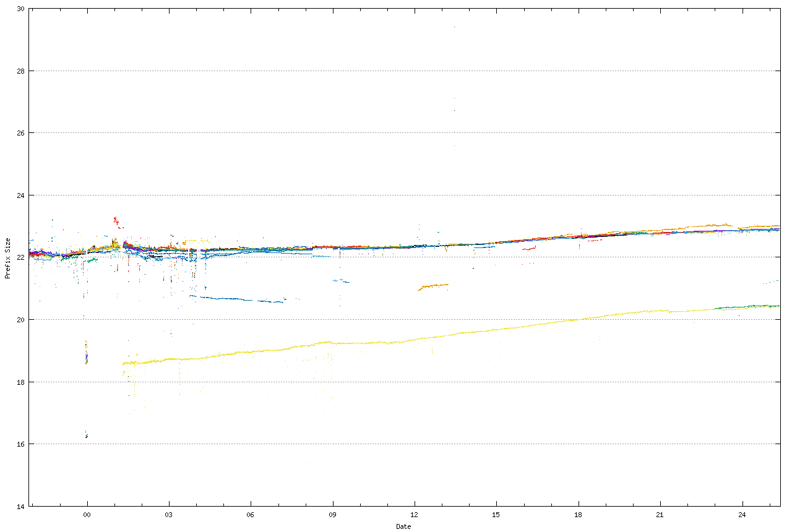Click the "14" label on the y-axis
This screenshot has width=792, height=532.
[x=21, y=506]
